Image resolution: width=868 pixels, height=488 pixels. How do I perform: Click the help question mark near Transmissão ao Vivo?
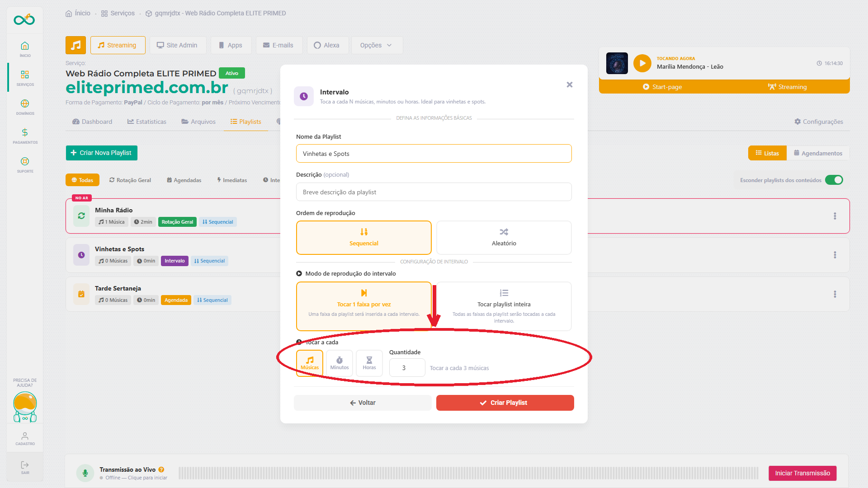[x=161, y=469]
